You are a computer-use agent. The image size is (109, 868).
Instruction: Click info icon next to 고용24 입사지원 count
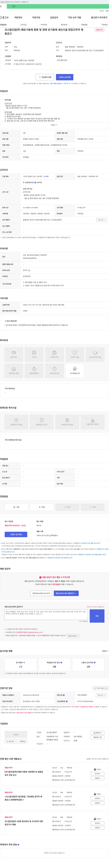[95, 662]
